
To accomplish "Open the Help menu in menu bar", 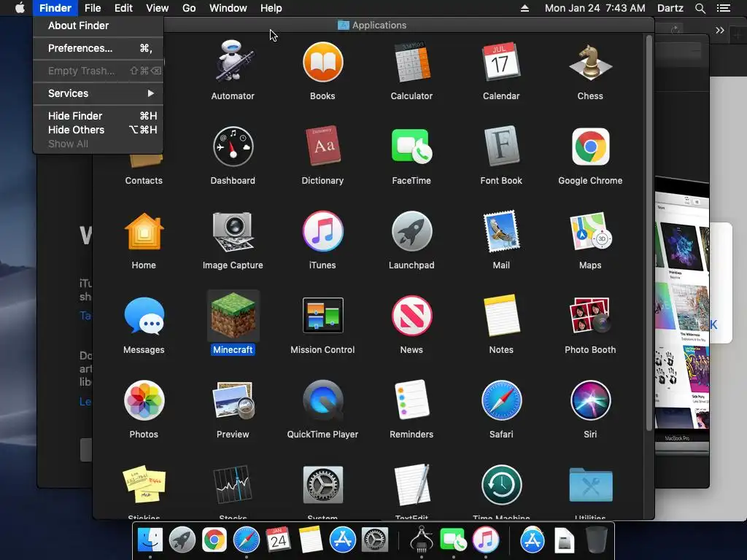I will tap(271, 8).
